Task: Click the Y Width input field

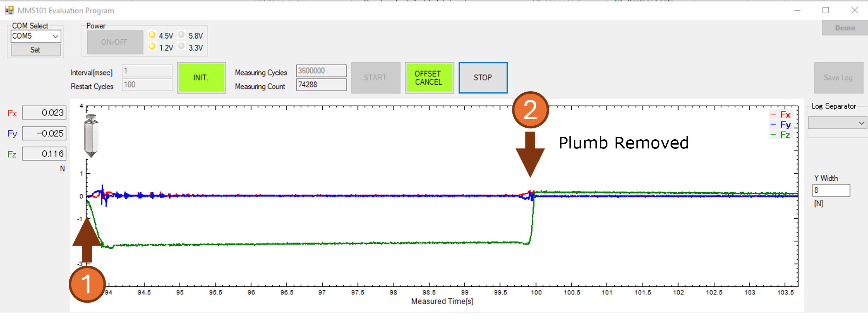Action: (831, 190)
